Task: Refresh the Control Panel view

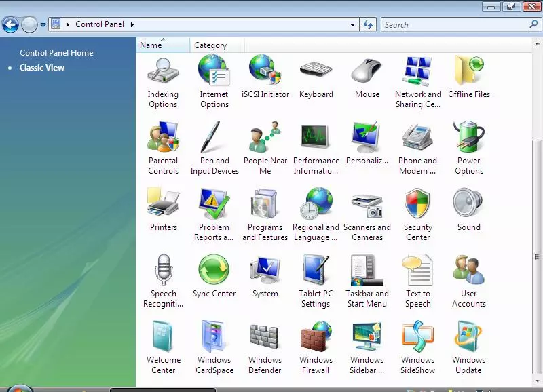Action: (368, 24)
